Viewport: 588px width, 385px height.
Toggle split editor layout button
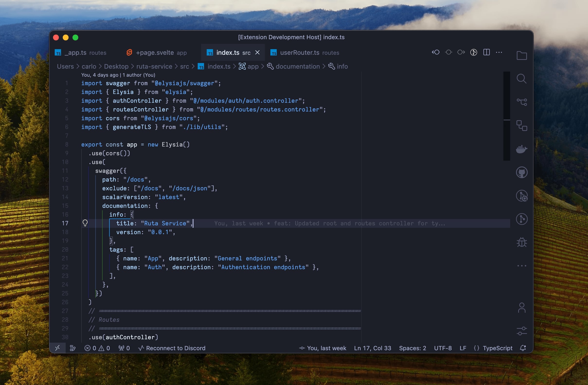pos(486,52)
